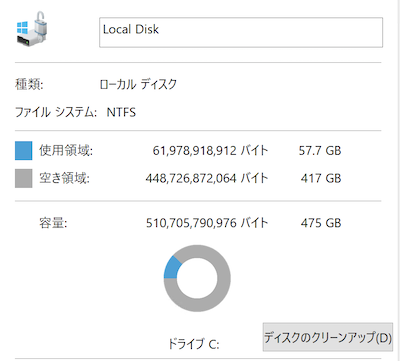Select 61,978,918,912 バイト value
This screenshot has height=361, width=400.
click(x=210, y=151)
